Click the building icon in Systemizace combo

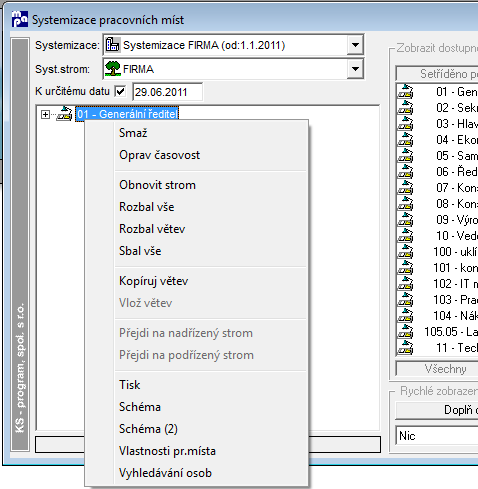(x=113, y=45)
